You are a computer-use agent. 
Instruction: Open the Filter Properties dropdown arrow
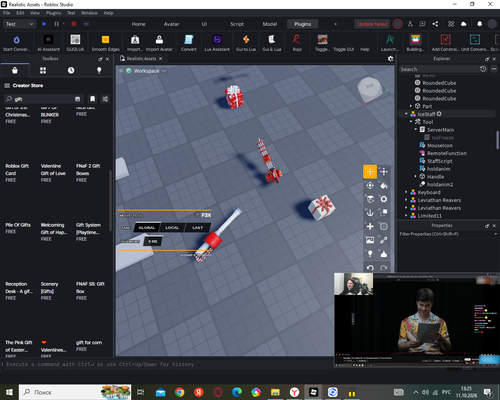tap(495, 234)
